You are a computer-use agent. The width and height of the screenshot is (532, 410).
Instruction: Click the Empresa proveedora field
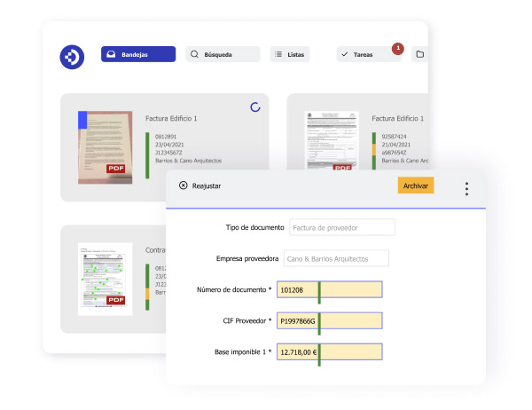coord(337,259)
